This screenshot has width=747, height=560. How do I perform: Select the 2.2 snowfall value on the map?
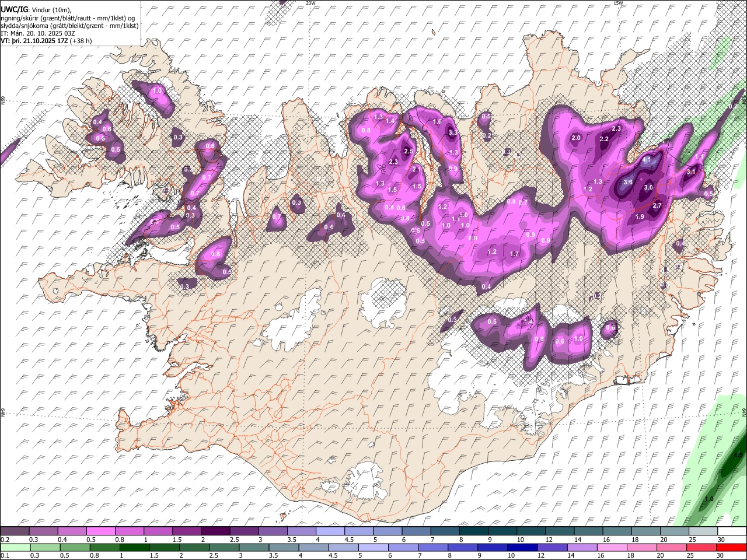pos(604,139)
